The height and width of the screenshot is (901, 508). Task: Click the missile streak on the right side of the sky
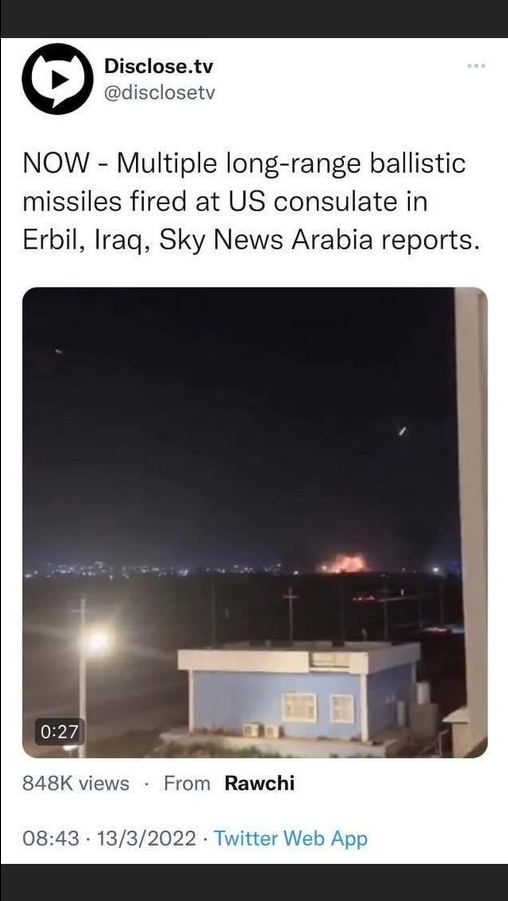[x=403, y=430]
